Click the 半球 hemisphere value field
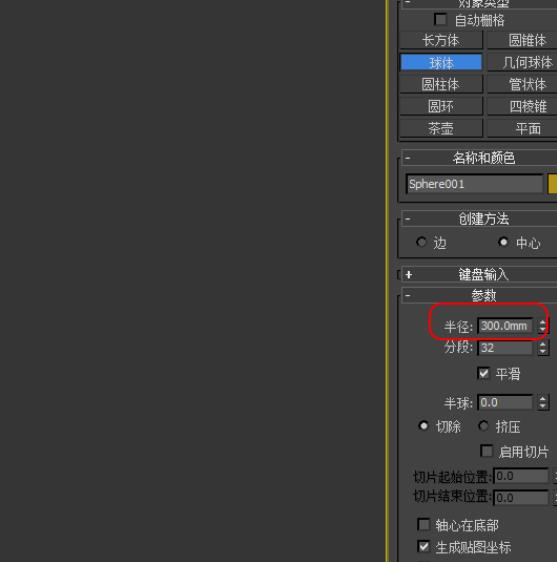 tap(505, 403)
